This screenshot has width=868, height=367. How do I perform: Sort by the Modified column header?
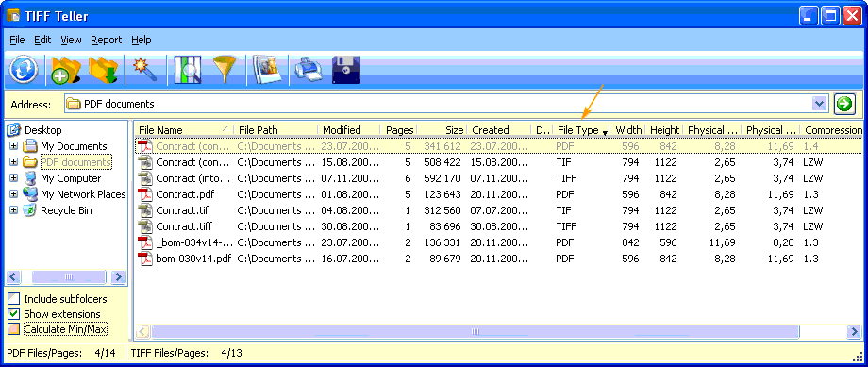(x=349, y=130)
